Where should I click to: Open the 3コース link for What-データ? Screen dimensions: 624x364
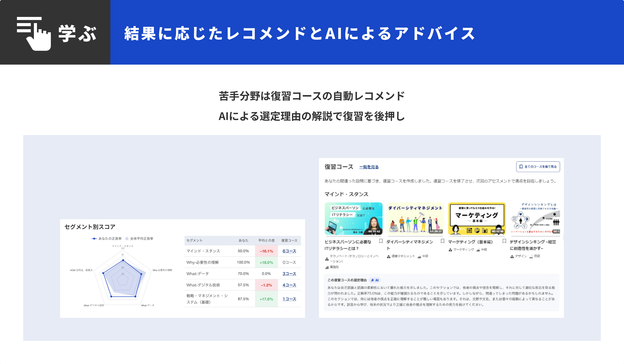coord(289,274)
